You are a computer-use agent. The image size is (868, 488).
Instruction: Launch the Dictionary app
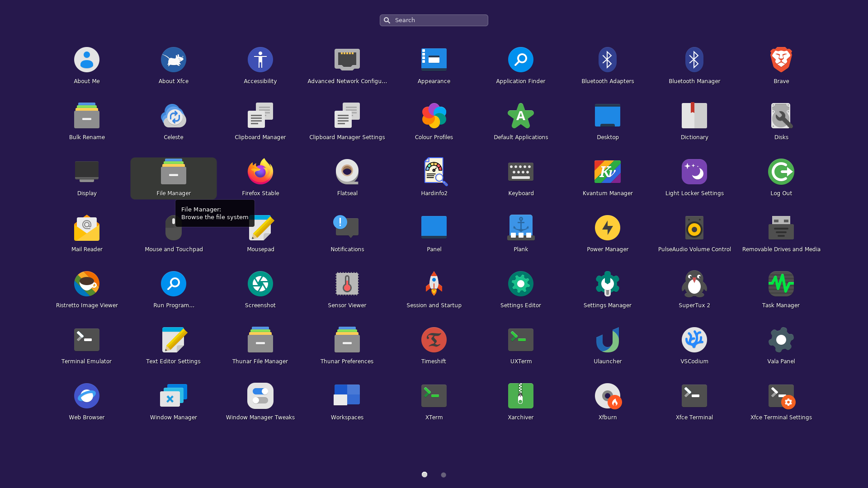coord(694,122)
